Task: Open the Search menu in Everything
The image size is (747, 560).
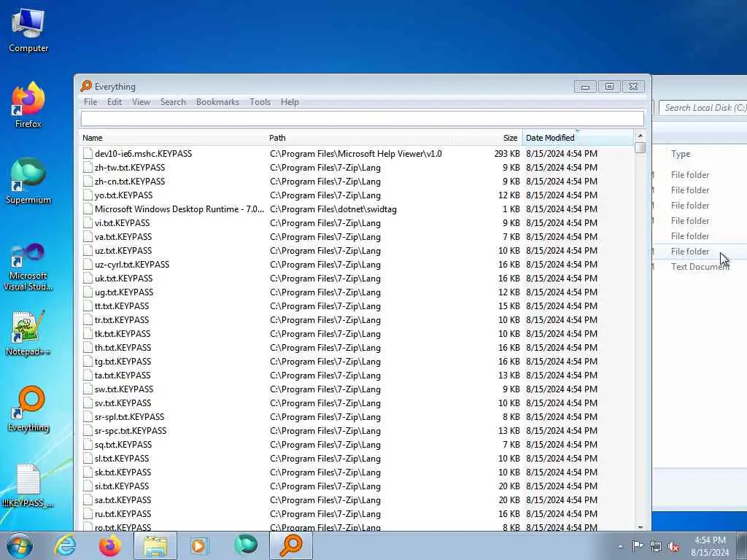Action: (x=173, y=102)
